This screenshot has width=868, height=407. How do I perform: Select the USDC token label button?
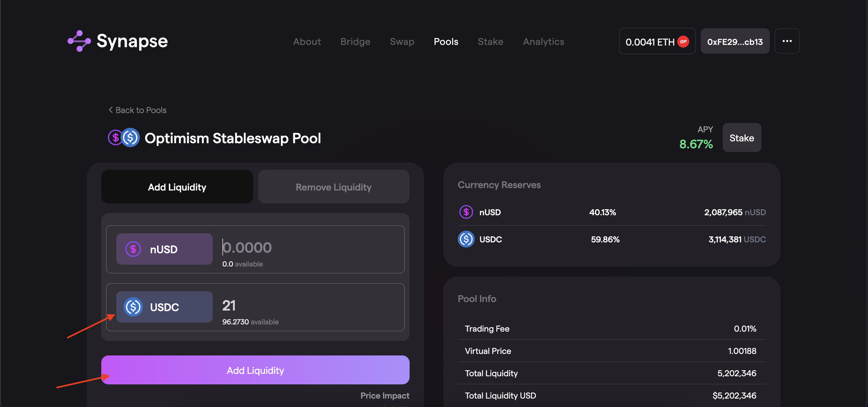pyautogui.click(x=165, y=307)
